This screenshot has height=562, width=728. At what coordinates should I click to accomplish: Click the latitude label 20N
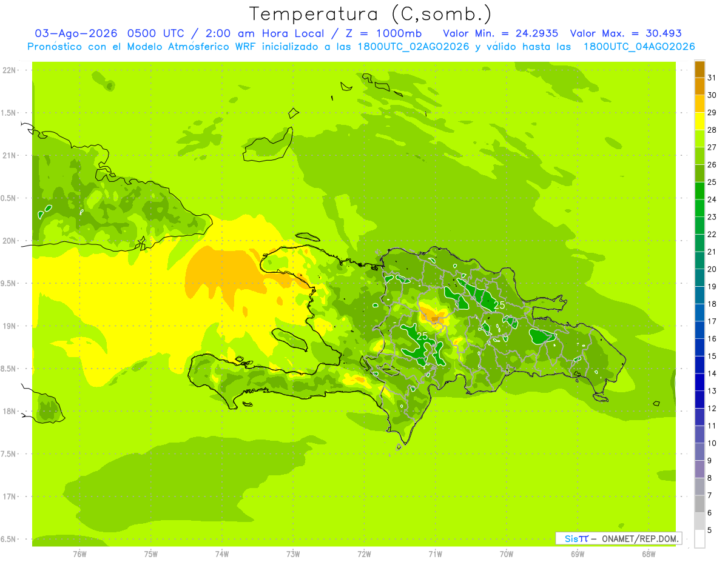point(9,241)
